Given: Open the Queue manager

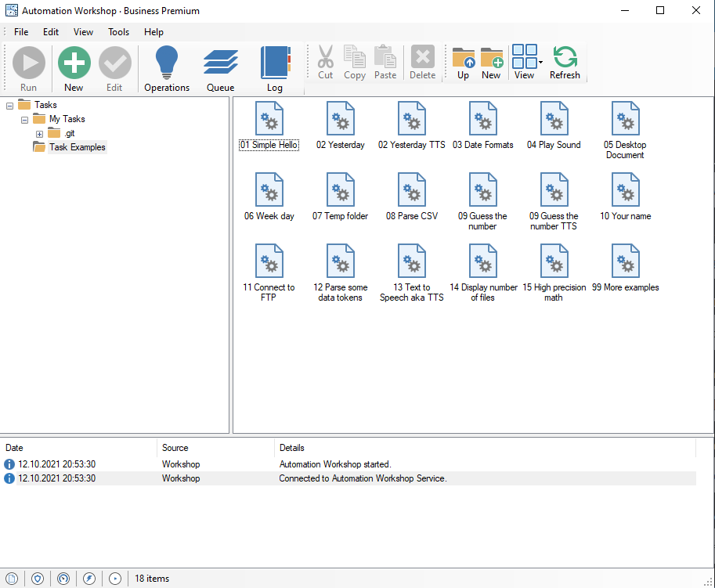Looking at the screenshot, I should tap(220, 68).
